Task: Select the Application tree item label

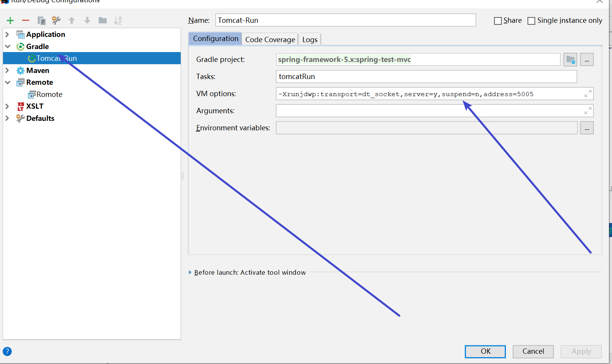Action: coord(46,35)
